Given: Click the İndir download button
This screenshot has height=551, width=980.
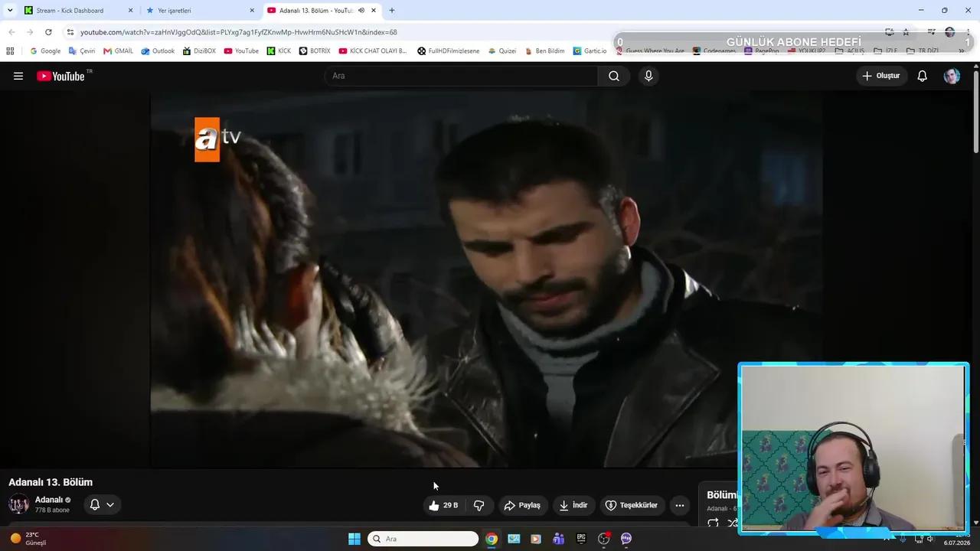Looking at the screenshot, I should coord(573,505).
